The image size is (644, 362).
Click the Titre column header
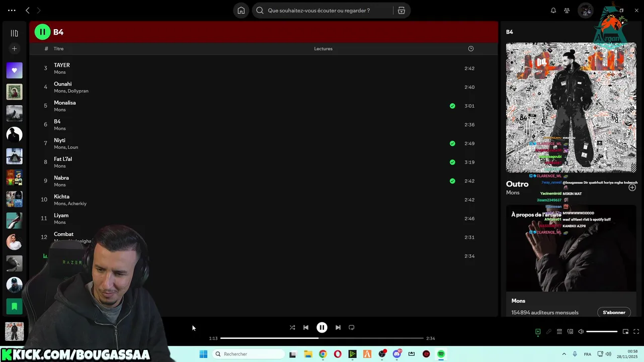click(x=59, y=49)
